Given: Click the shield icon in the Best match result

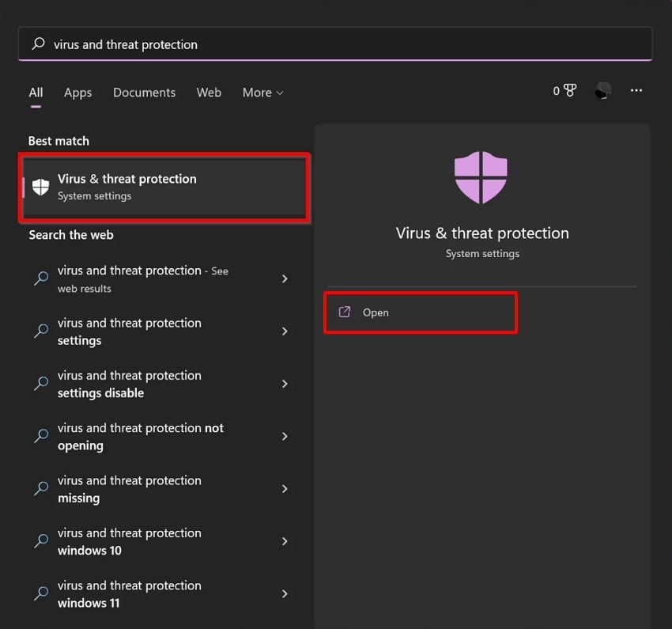Looking at the screenshot, I should [40, 187].
